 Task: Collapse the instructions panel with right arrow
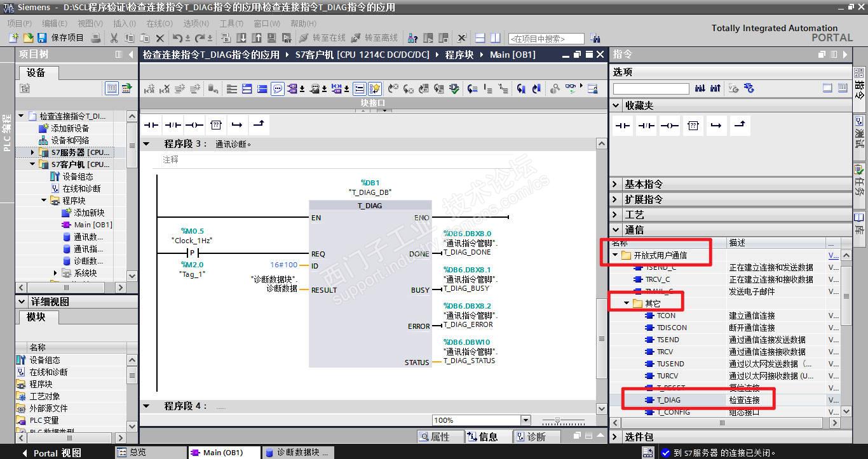(845, 55)
